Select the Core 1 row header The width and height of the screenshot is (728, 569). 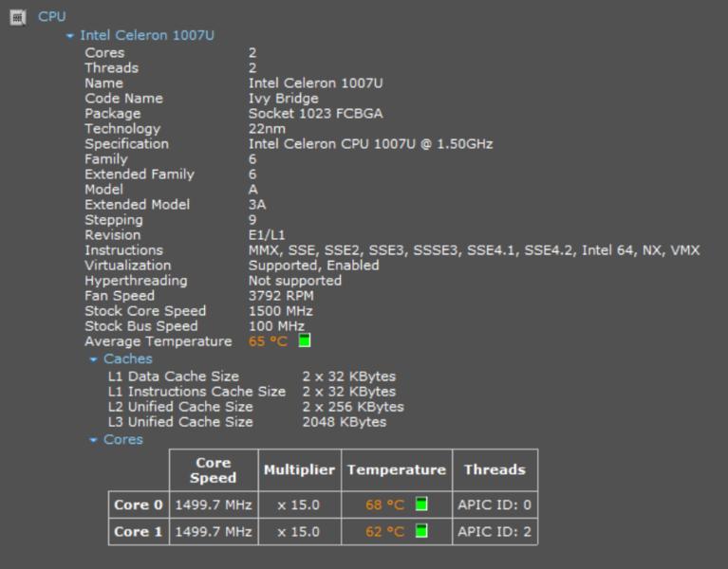tap(139, 531)
